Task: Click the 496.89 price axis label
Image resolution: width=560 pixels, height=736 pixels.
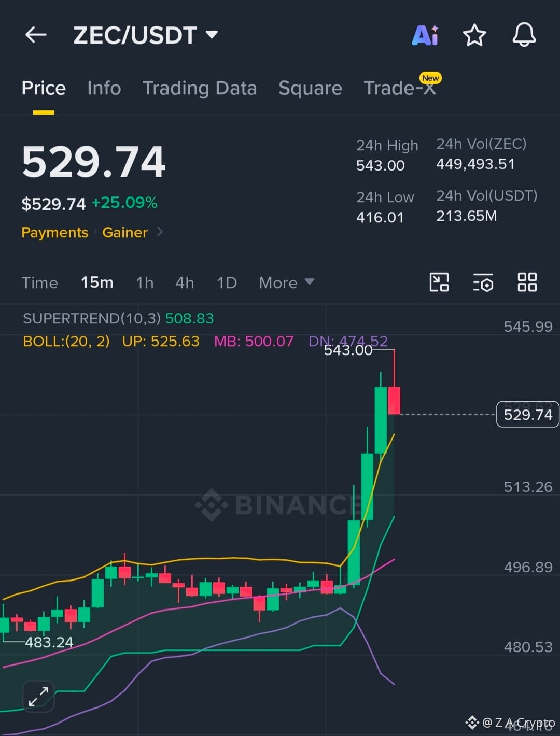Action: (x=528, y=567)
